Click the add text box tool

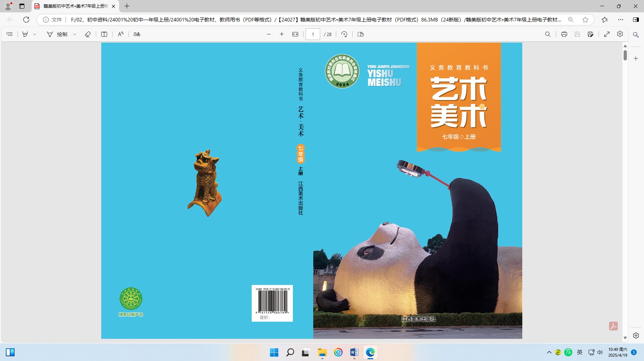pos(104,34)
